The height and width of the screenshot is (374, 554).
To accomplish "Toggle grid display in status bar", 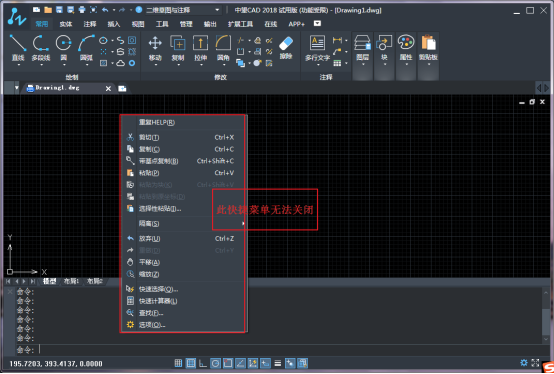I will (x=191, y=363).
